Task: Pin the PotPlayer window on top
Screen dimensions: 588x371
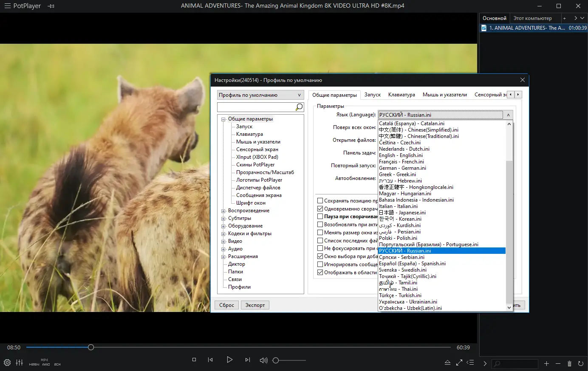Action: click(x=51, y=6)
